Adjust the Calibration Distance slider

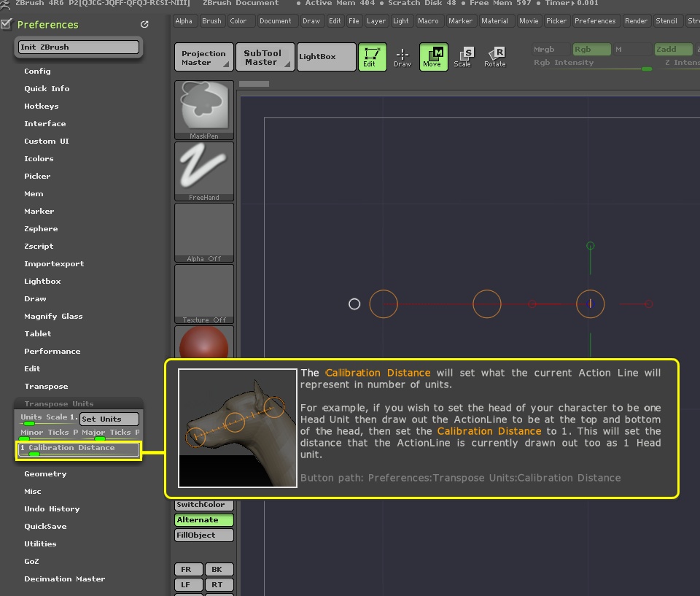[79, 450]
